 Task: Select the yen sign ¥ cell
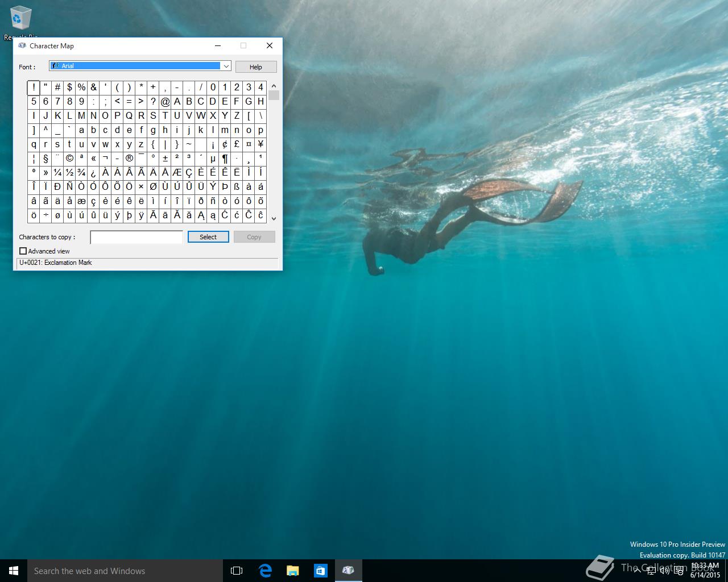pos(260,144)
